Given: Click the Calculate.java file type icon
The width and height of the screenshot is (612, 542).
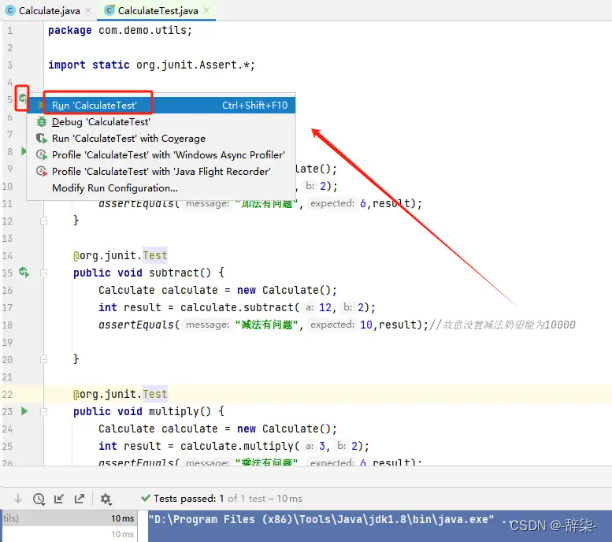Looking at the screenshot, I should click(10, 11).
